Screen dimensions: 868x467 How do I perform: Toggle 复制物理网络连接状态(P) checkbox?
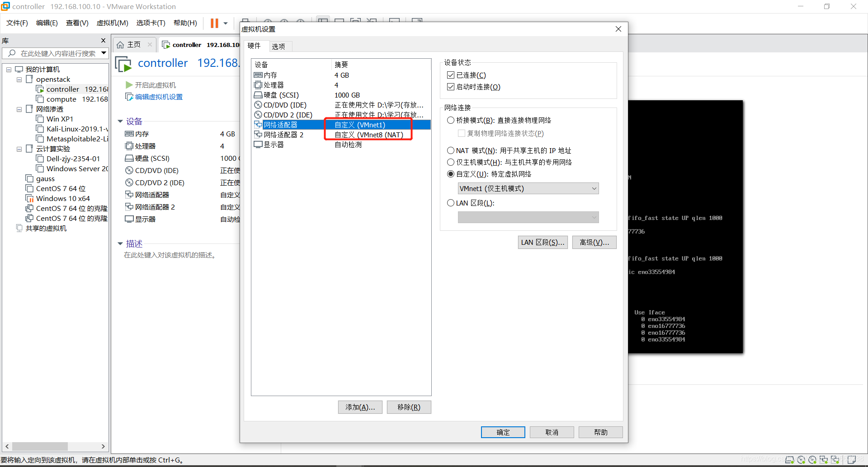tap(461, 133)
